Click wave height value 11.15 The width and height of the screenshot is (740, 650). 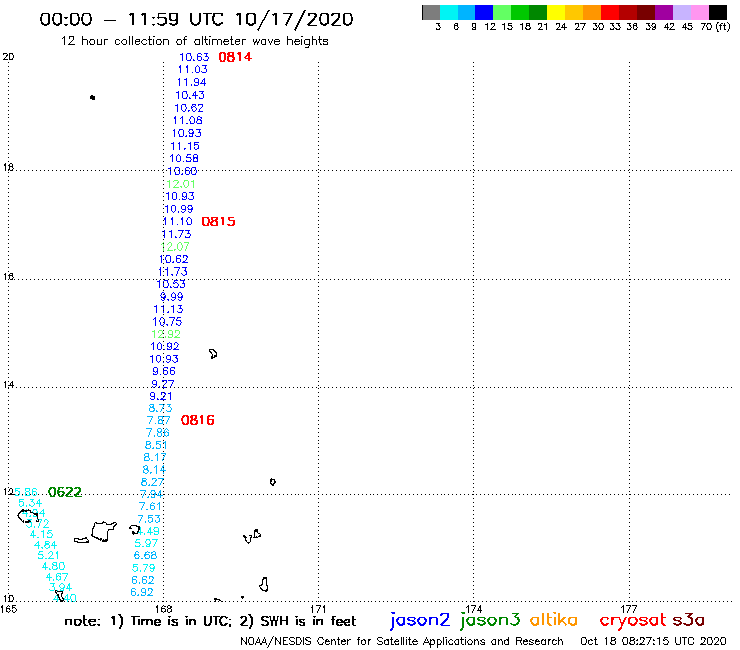click(x=185, y=146)
